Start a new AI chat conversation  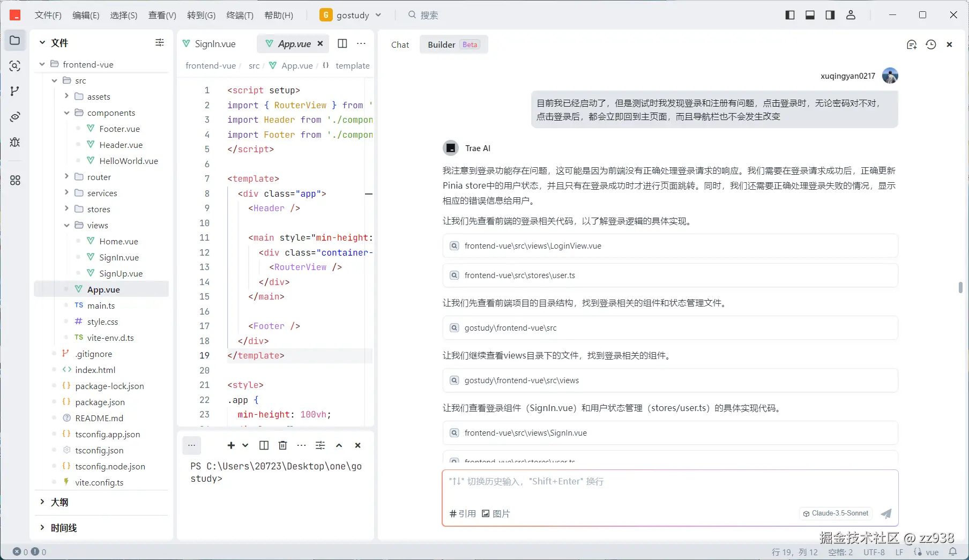tap(912, 44)
